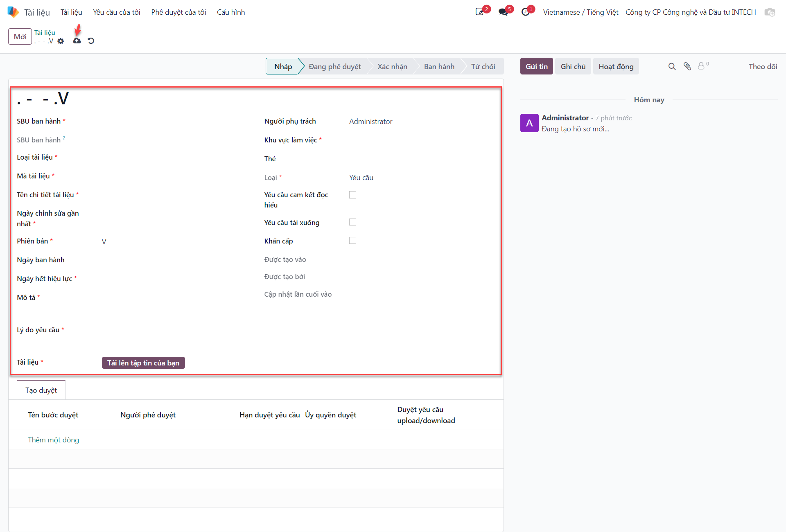Open the Tài liệu top menu
The width and height of the screenshot is (786, 532).
point(71,12)
